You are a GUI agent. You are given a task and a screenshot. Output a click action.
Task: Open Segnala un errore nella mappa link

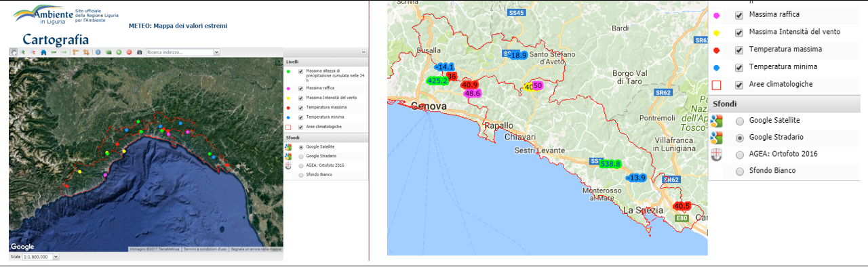(255, 249)
